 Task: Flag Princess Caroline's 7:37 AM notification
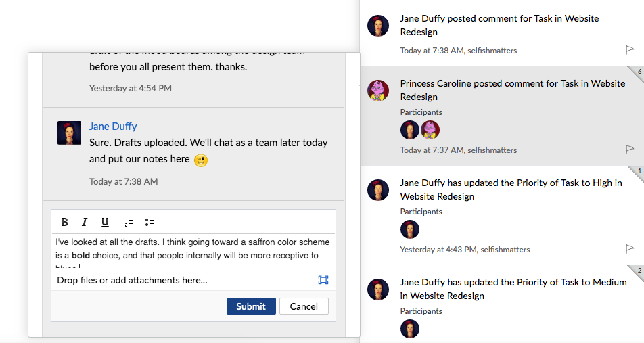pos(630,149)
